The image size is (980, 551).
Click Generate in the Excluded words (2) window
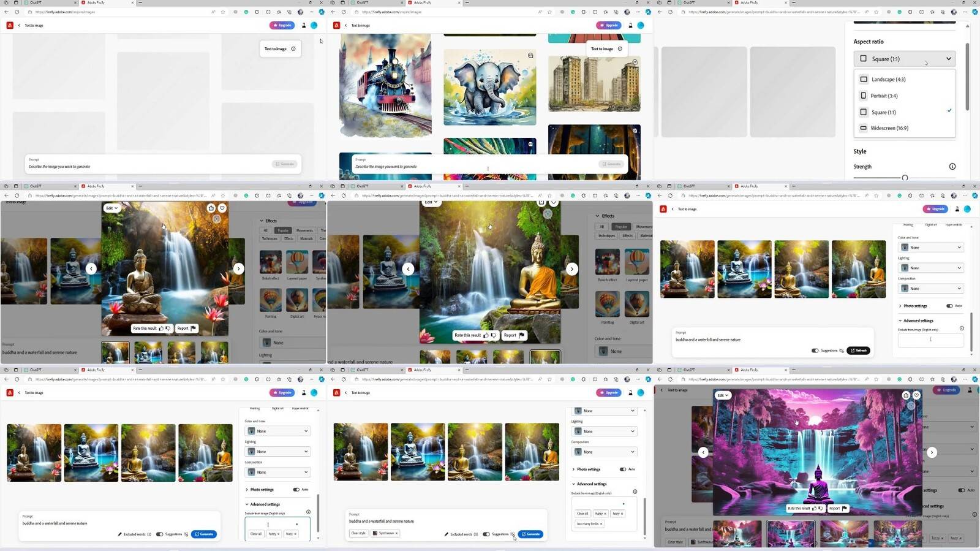point(204,534)
